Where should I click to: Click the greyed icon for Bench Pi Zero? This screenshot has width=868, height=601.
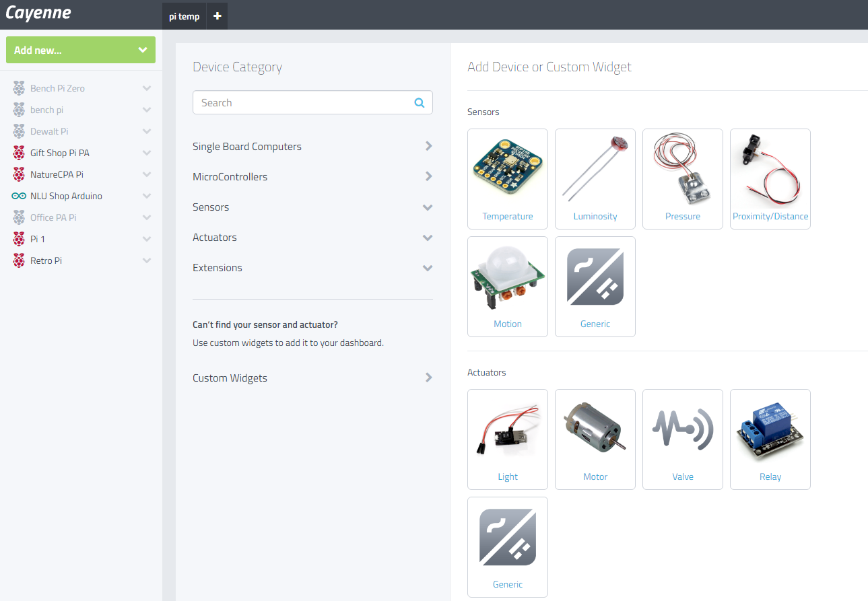(x=19, y=88)
